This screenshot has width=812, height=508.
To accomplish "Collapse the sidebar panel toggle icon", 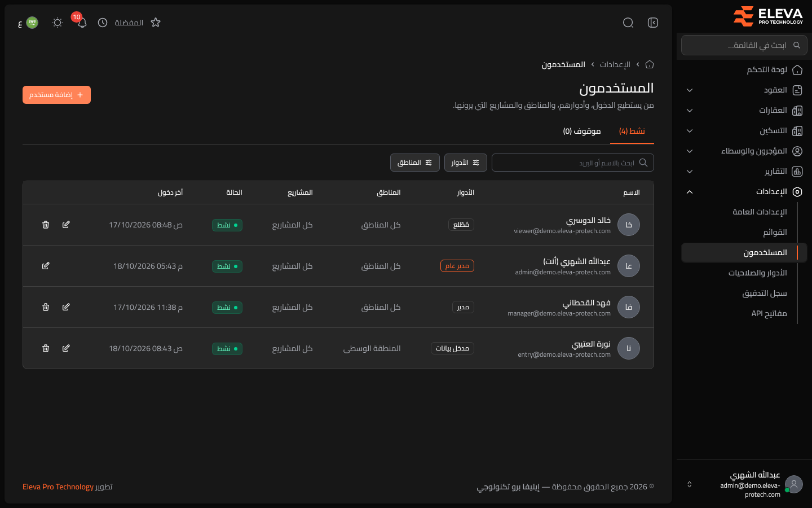I will [653, 23].
